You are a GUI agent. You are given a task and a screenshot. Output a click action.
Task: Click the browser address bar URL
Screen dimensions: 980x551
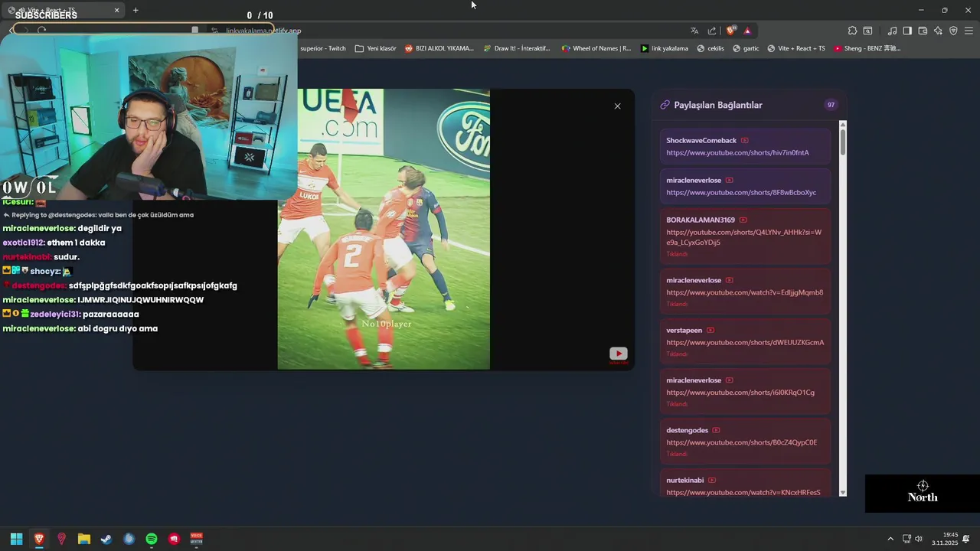coord(263,31)
